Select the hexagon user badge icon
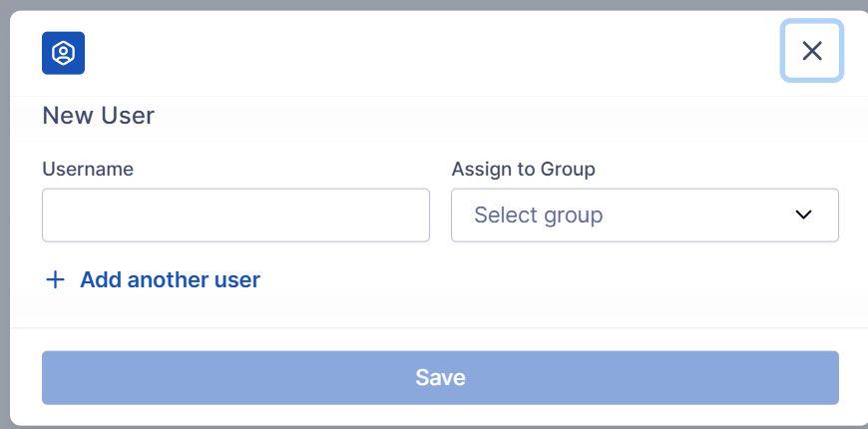Image resolution: width=868 pixels, height=429 pixels. pyautogui.click(x=63, y=53)
